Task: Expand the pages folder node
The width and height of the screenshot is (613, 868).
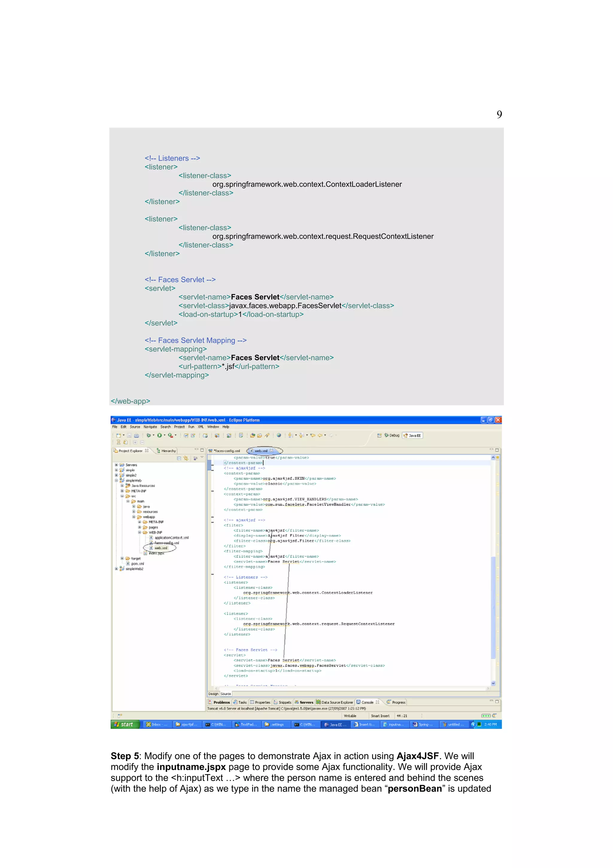Action: point(139,527)
